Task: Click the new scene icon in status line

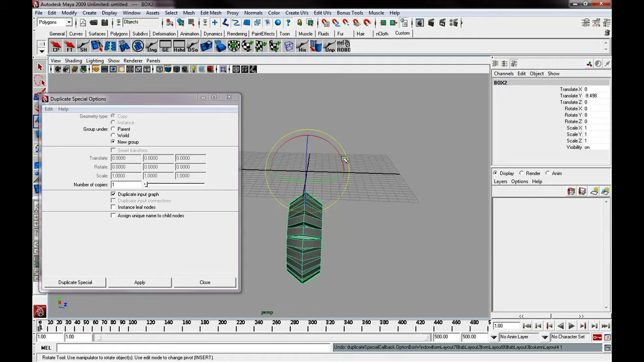Action: click(x=83, y=23)
